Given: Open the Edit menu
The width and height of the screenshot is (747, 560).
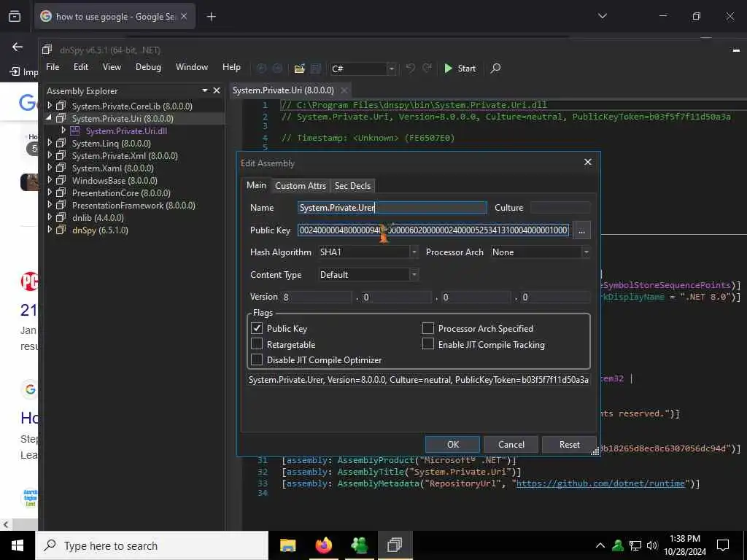Looking at the screenshot, I should [x=80, y=66].
